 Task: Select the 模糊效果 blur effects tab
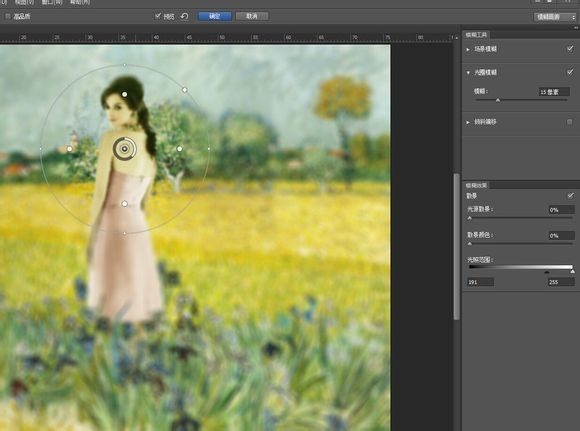click(x=476, y=185)
